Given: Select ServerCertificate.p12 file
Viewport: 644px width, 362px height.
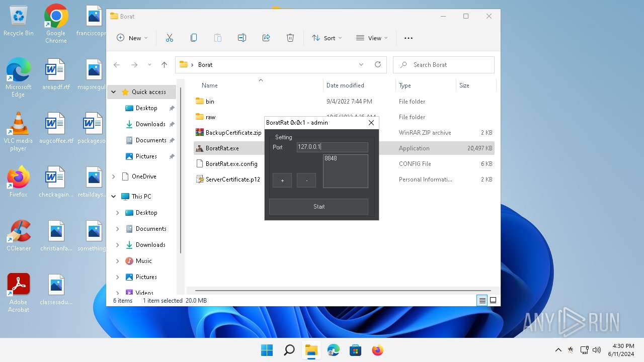Looking at the screenshot, I should 232,179.
